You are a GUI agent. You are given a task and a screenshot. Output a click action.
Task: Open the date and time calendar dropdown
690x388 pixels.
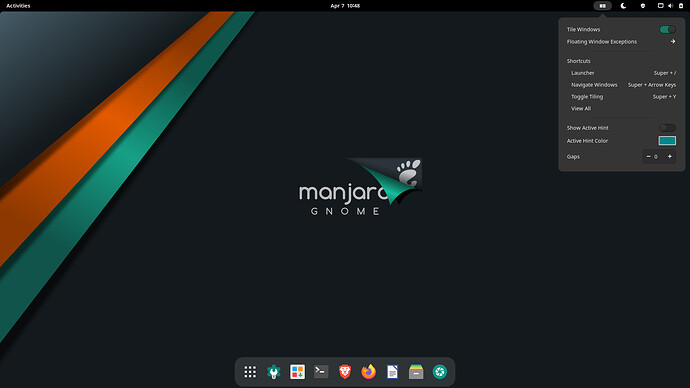[x=345, y=6]
